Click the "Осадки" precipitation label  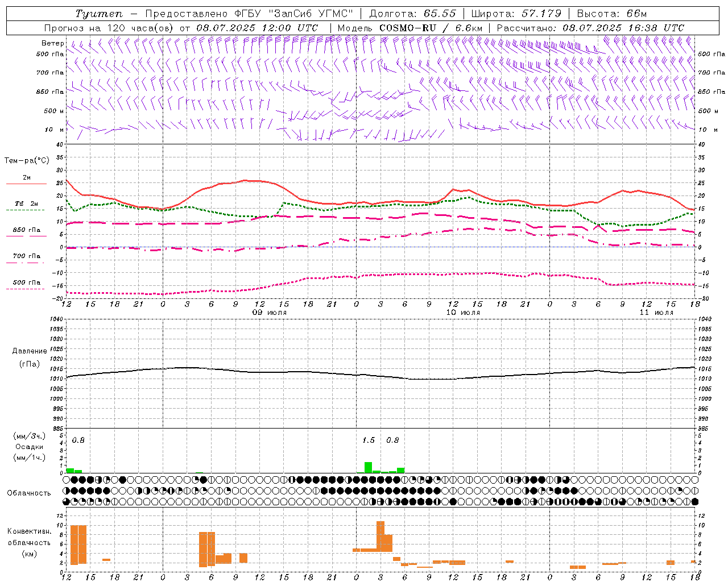(x=30, y=447)
